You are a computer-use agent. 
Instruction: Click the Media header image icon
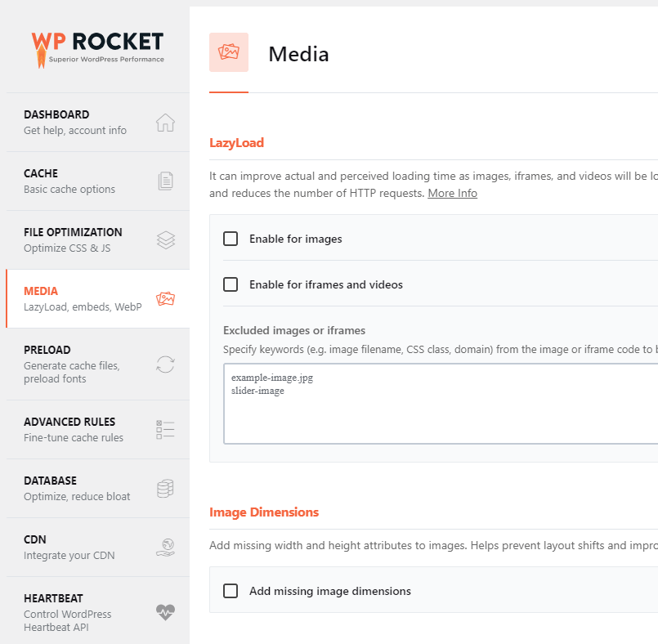(x=229, y=52)
